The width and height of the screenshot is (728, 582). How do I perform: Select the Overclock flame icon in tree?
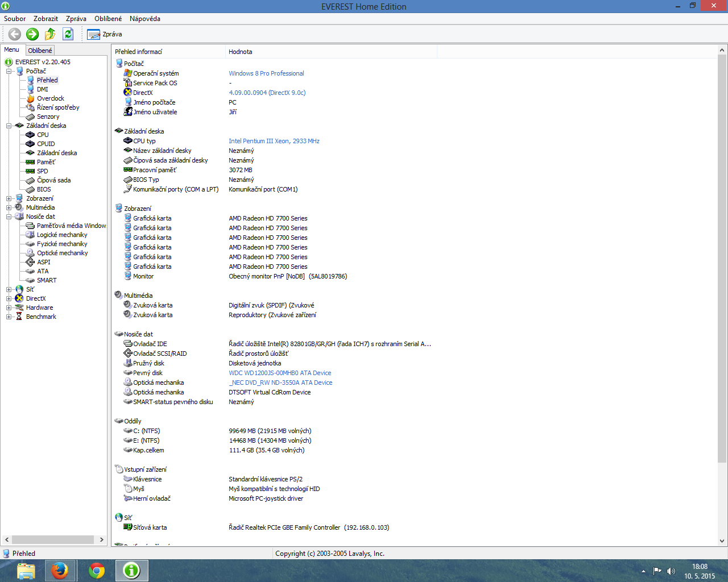[x=30, y=98]
